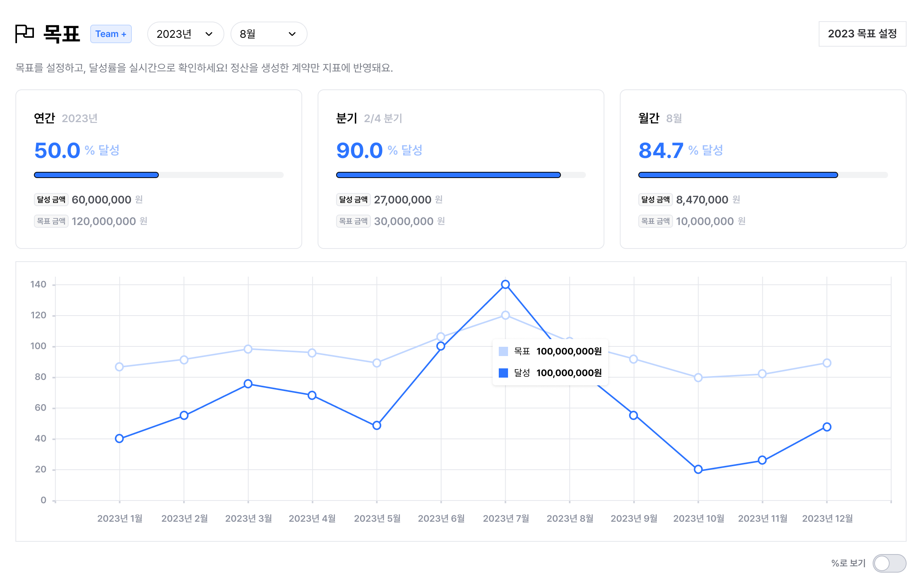Click the monthly 84.7% progress bar
This screenshot has width=922, height=588.
763,175
